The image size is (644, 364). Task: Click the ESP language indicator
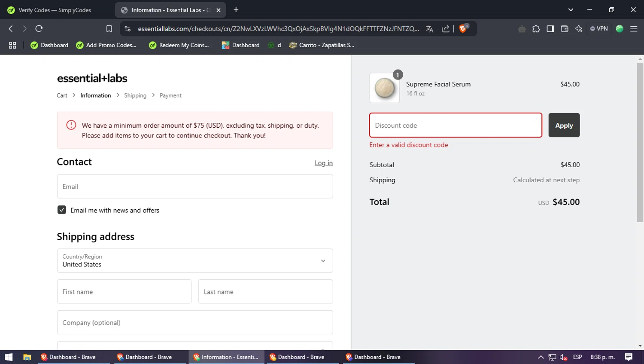(x=577, y=357)
